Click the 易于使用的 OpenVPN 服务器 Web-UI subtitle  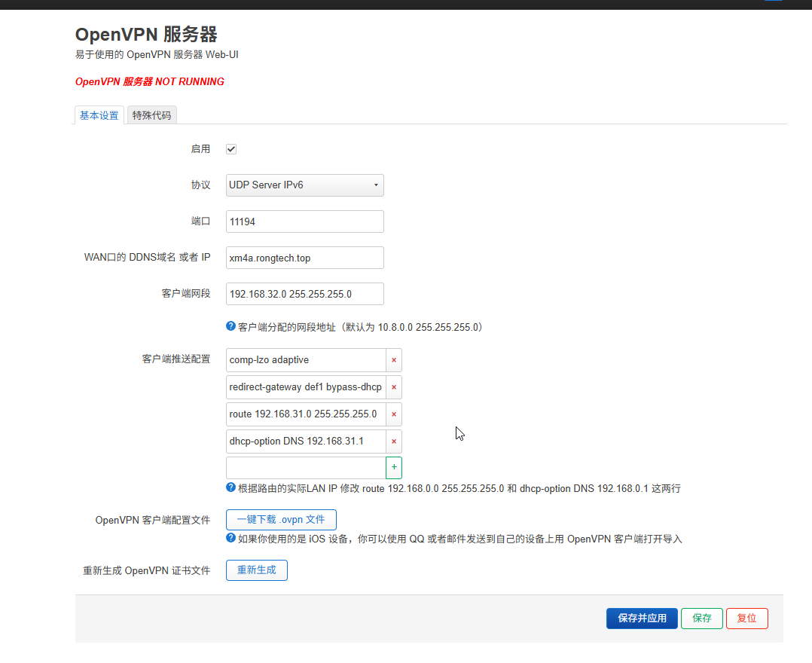pyautogui.click(x=157, y=54)
